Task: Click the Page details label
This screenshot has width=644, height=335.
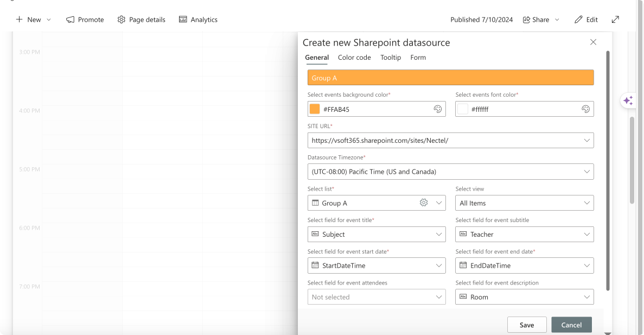Action: click(x=147, y=20)
